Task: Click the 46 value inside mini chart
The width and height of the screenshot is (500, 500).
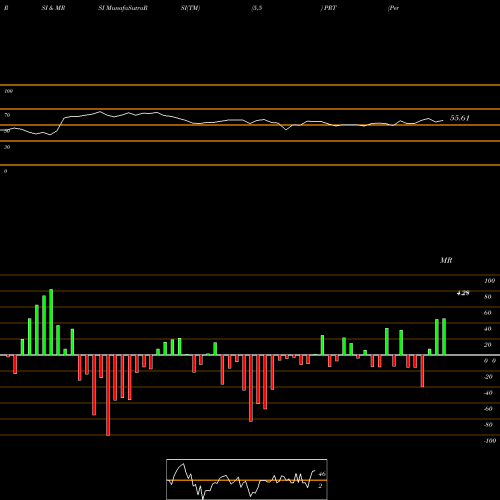Action: pyautogui.click(x=322, y=474)
